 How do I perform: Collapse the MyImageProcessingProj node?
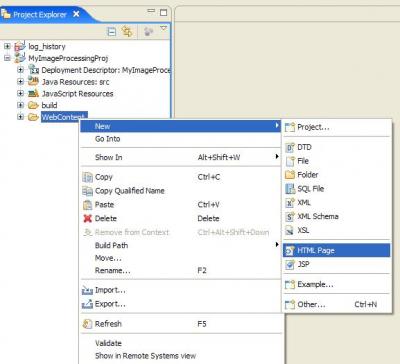pos(7,58)
